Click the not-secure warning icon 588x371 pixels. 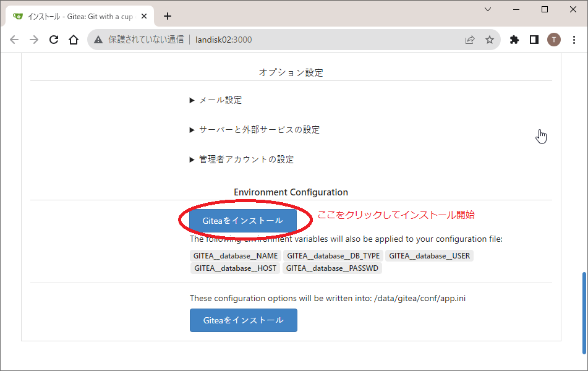point(98,40)
